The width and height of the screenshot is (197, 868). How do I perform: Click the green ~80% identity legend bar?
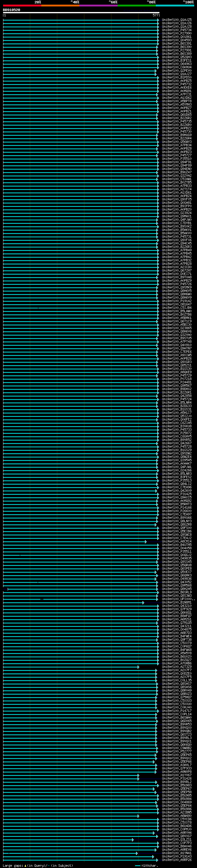137,6
